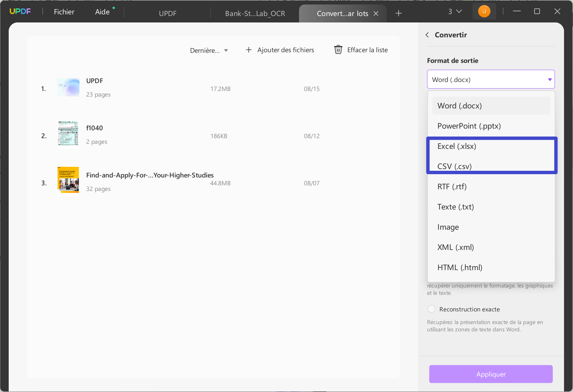The image size is (573, 392).
Task: Click the 08/07 date entry
Action: point(312,183)
